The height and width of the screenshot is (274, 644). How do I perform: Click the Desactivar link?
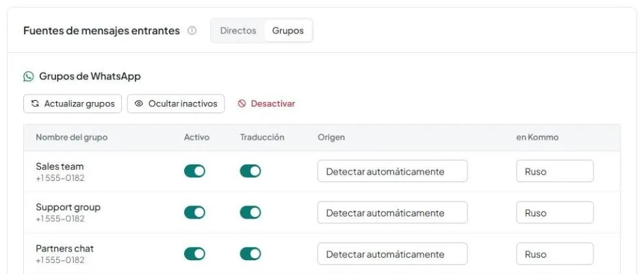(266, 103)
